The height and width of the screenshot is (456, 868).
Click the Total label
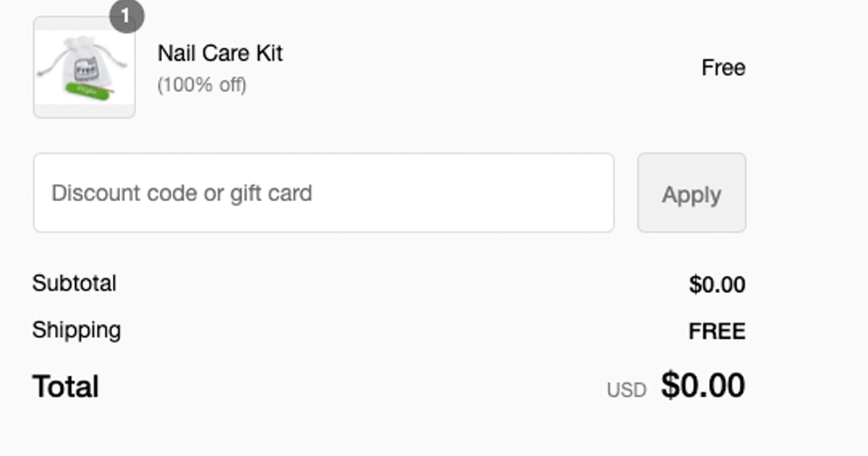pyautogui.click(x=64, y=386)
